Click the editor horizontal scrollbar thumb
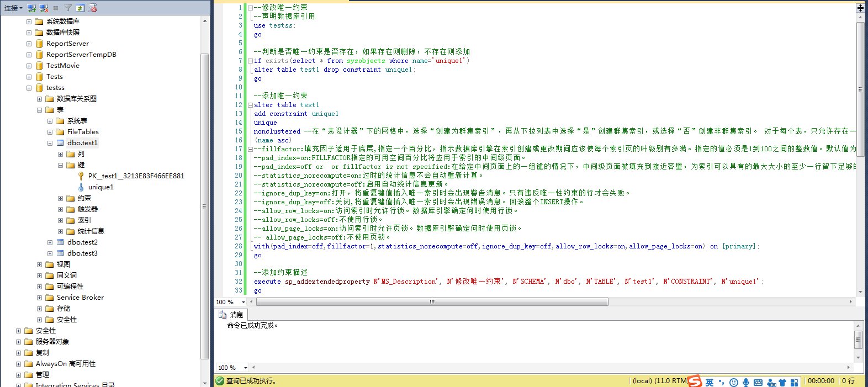 pyautogui.click(x=432, y=302)
